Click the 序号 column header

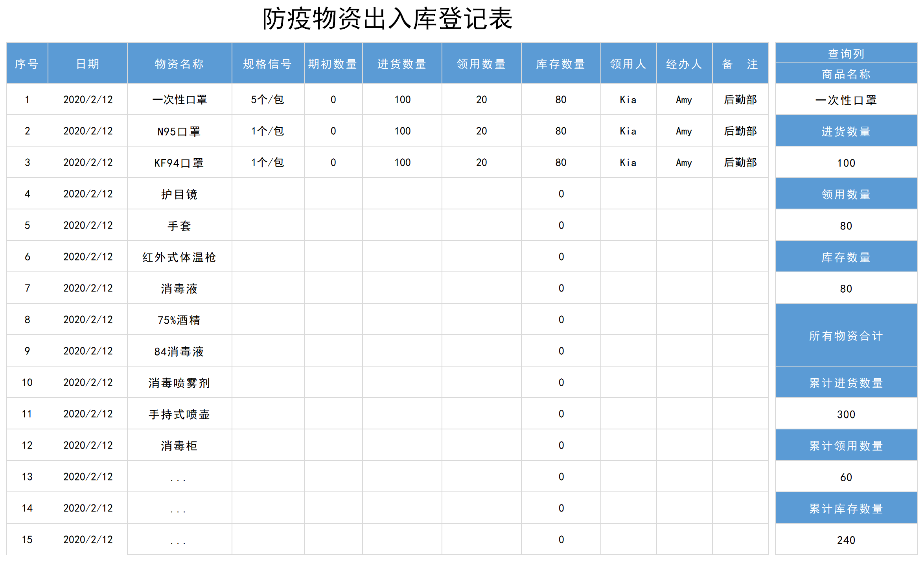tap(27, 64)
